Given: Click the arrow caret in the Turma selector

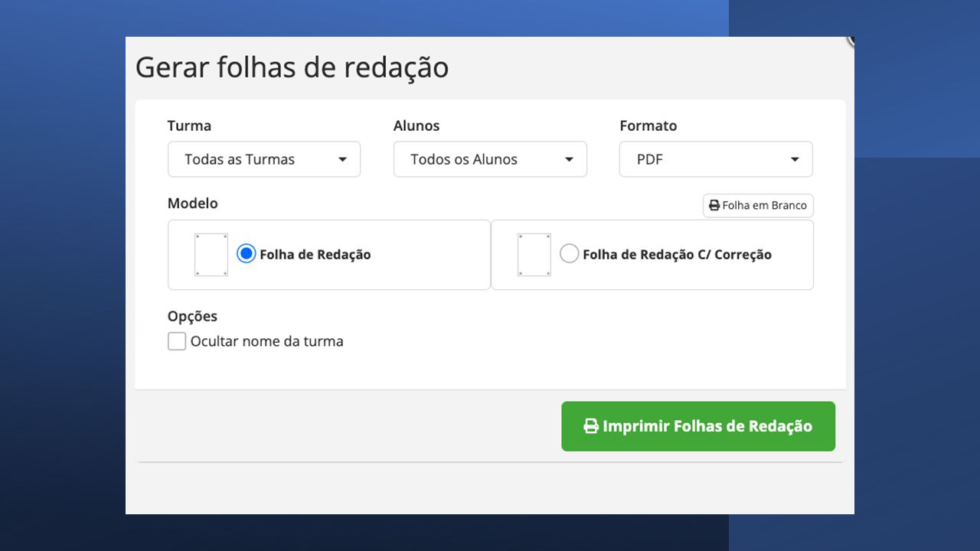Looking at the screenshot, I should 342,160.
